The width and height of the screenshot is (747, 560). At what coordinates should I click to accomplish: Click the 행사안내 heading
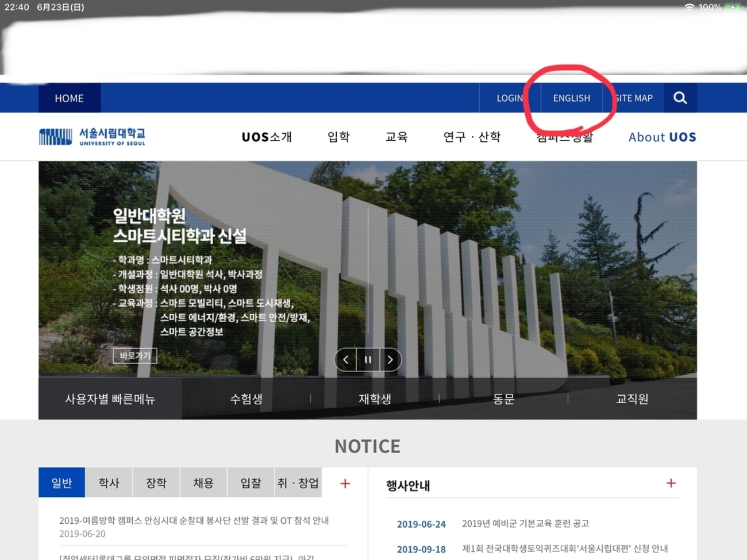pyautogui.click(x=408, y=485)
